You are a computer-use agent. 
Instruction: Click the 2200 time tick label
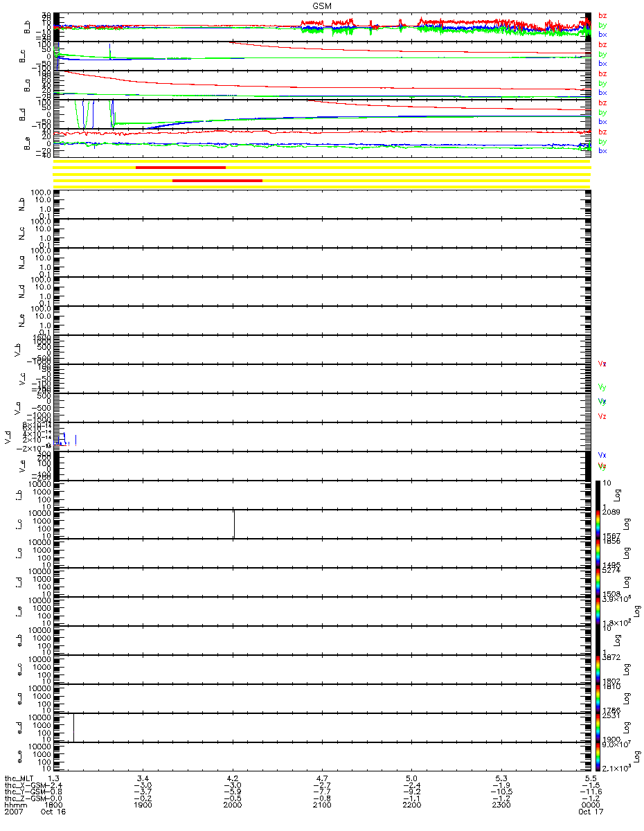(411, 805)
